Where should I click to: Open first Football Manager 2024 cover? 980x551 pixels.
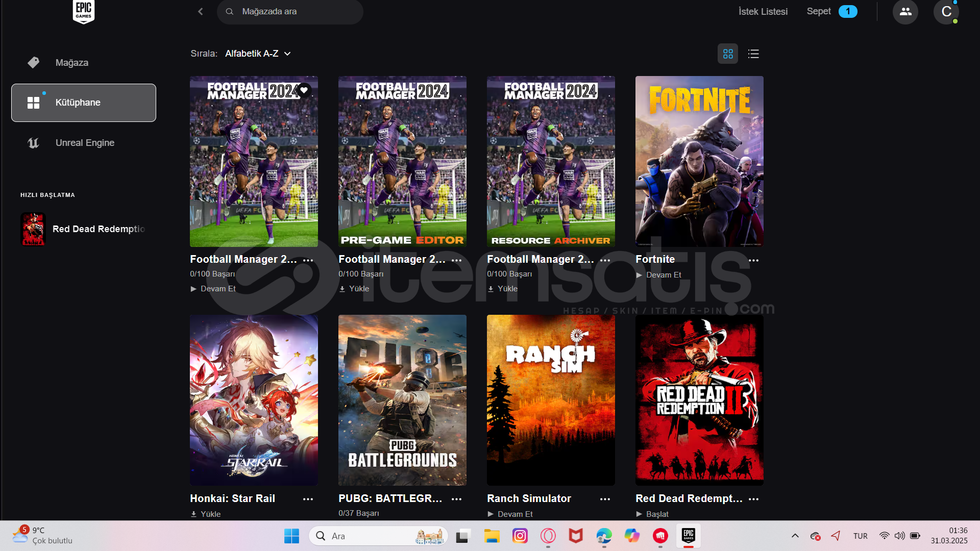point(254,161)
